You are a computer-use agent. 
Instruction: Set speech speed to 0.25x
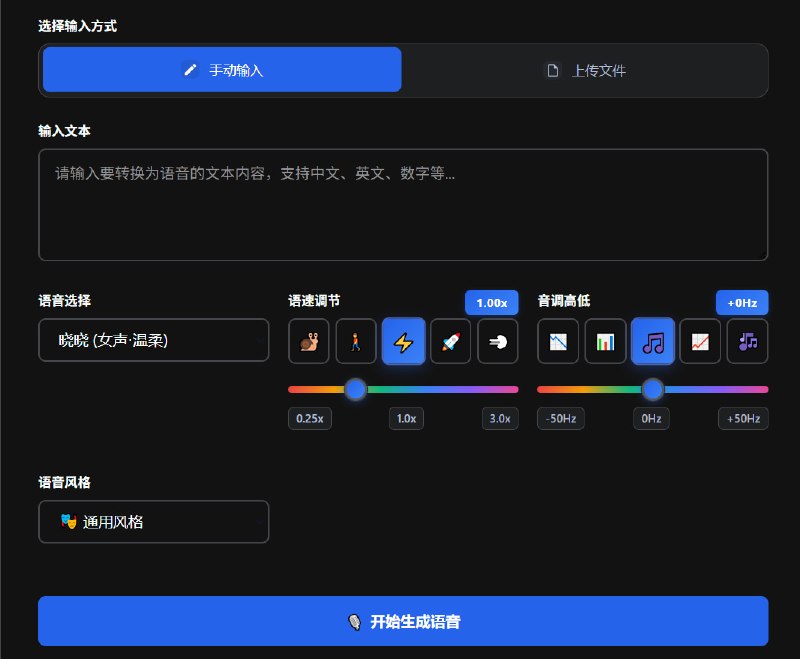click(x=309, y=418)
